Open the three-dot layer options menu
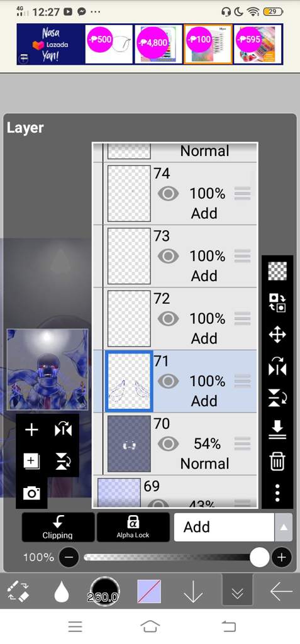The width and height of the screenshot is (300, 644). (277, 492)
